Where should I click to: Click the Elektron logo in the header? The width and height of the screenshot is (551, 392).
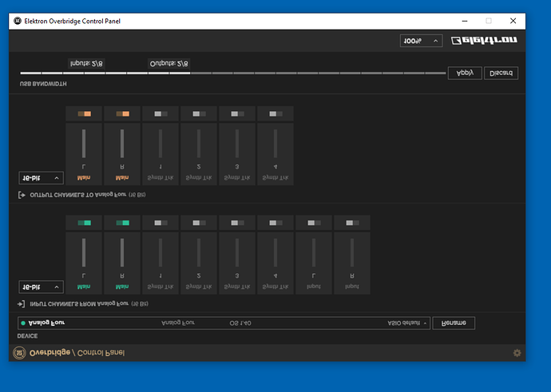pos(484,41)
